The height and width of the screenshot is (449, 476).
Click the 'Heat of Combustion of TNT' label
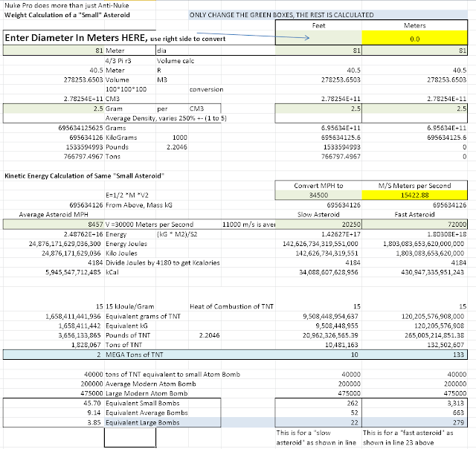point(231,306)
